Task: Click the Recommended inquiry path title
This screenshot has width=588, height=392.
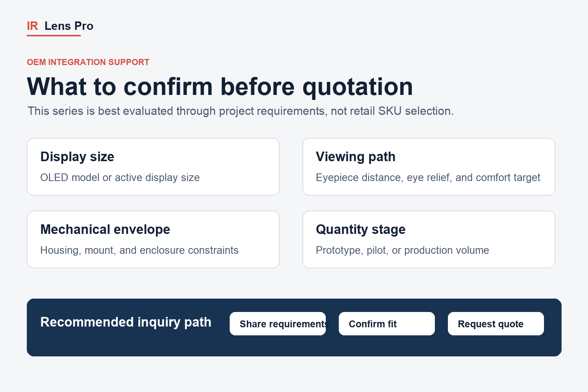Action: pos(126,322)
